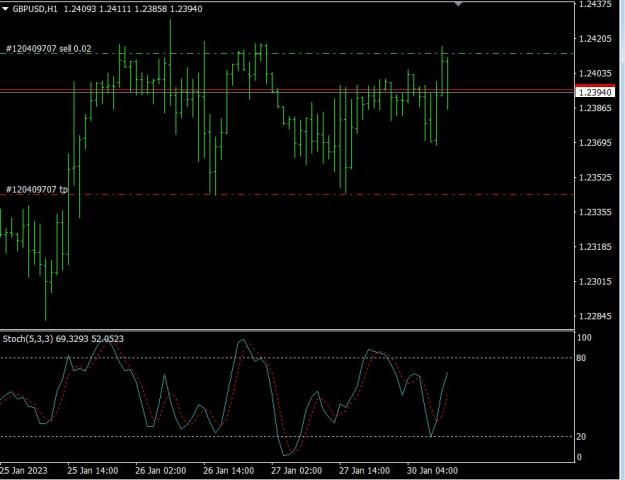Click the time axis label 27 Jan 02:00
Screen dimensions: 625x480
(x=297, y=470)
